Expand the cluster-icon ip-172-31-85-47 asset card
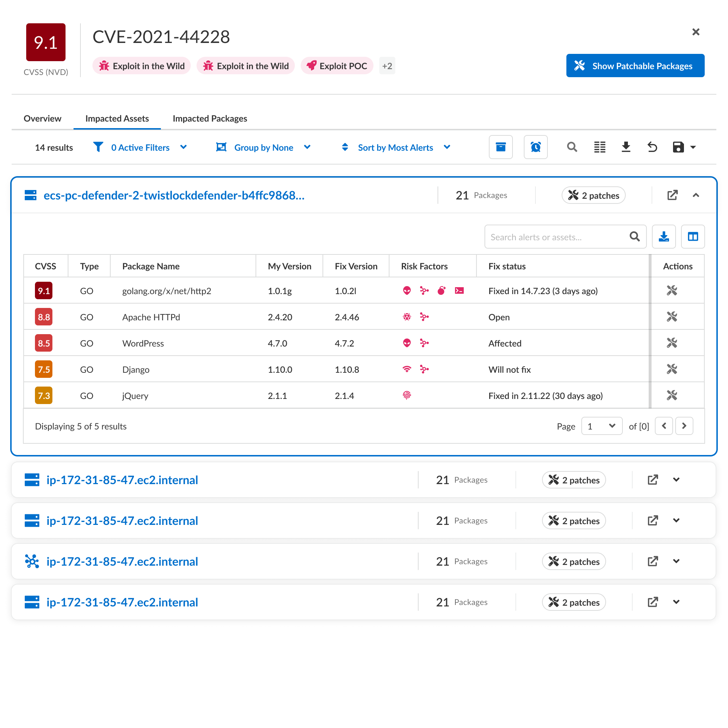Image resolution: width=728 pixels, height=728 pixels. pos(676,561)
